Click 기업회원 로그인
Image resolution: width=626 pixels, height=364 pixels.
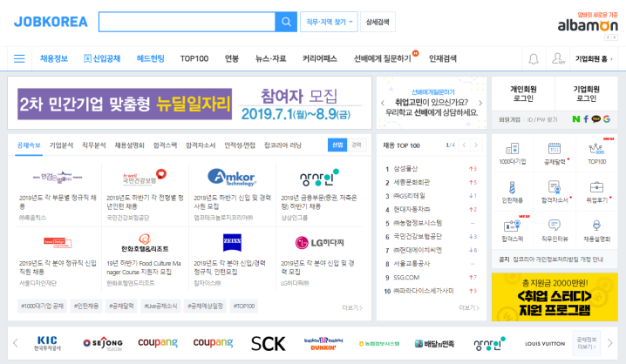pyautogui.click(x=587, y=94)
